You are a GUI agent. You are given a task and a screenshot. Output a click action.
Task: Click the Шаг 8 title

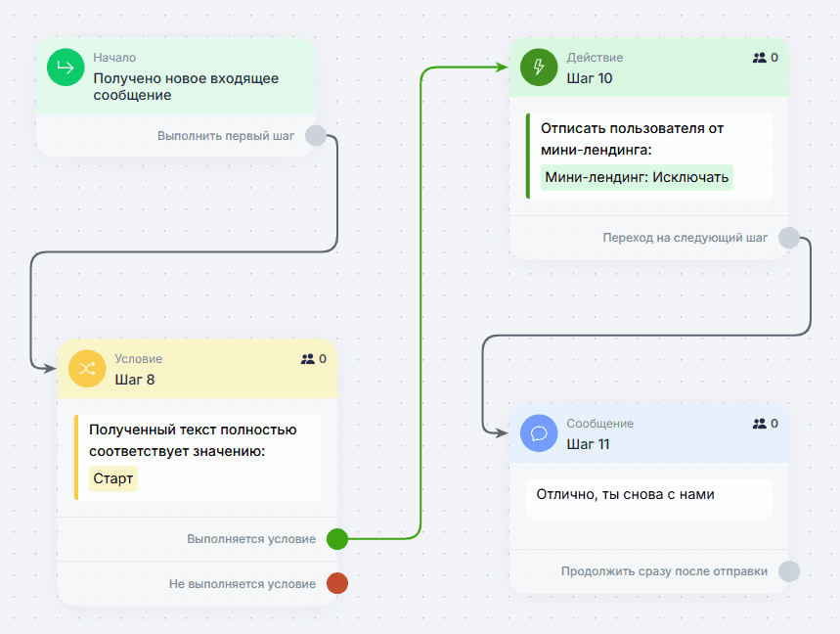coord(135,380)
